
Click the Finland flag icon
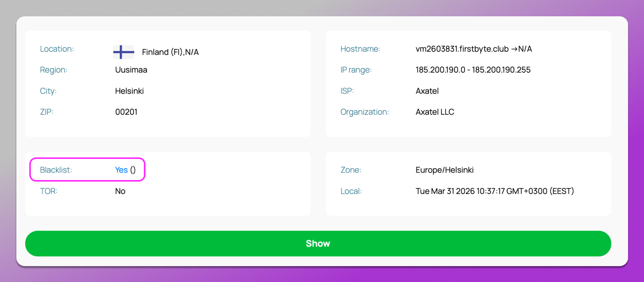tap(124, 52)
